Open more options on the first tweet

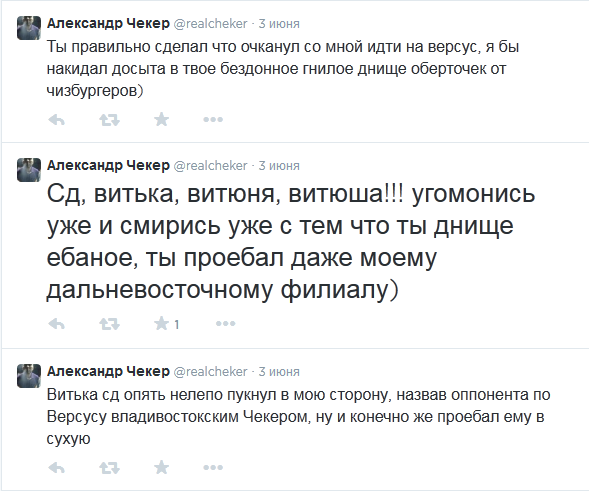(213, 119)
